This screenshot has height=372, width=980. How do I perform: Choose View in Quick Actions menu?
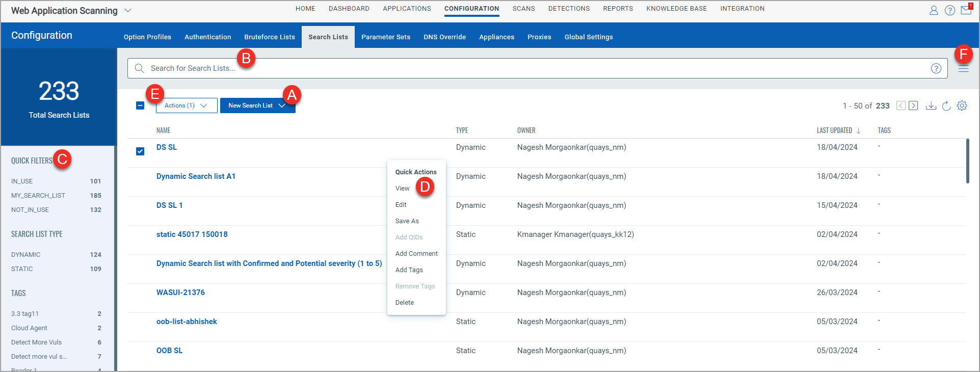(x=403, y=189)
